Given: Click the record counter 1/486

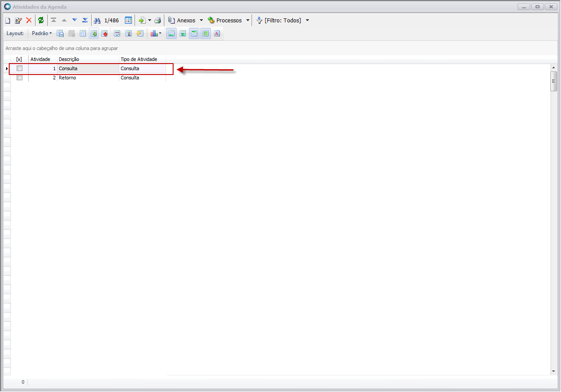Looking at the screenshot, I should click(111, 20).
